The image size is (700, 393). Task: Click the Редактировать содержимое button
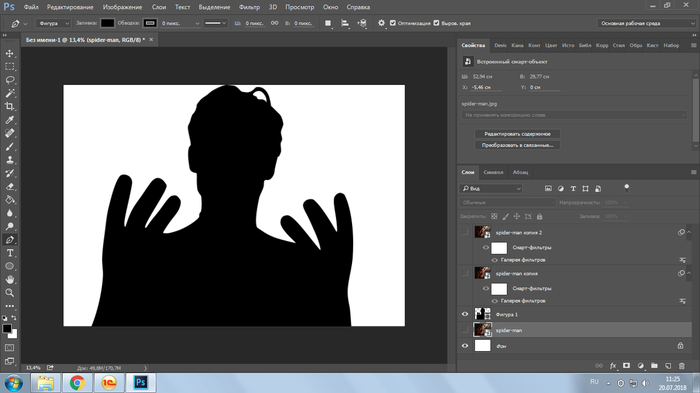click(517, 134)
